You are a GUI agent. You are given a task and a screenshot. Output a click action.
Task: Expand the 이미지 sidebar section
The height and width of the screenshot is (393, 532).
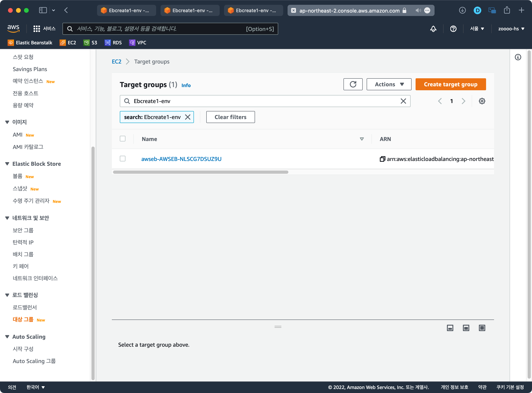tap(7, 121)
